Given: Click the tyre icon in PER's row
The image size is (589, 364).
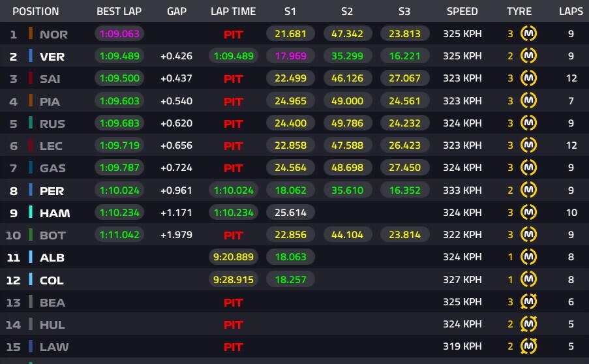Looking at the screenshot, I should coord(529,190).
